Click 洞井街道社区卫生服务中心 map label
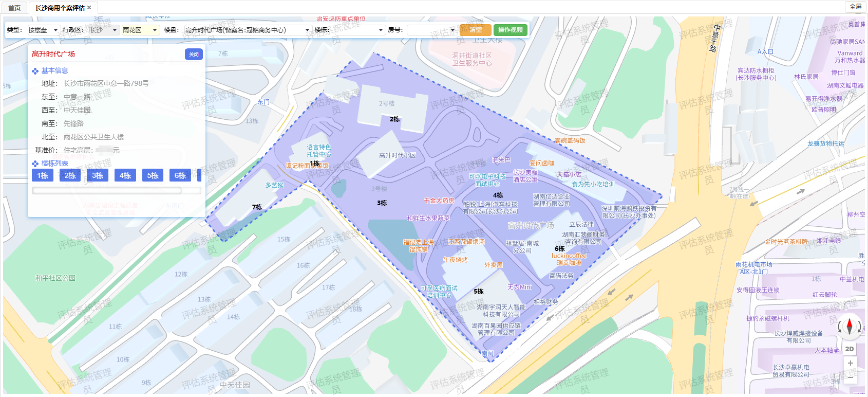 (x=472, y=59)
